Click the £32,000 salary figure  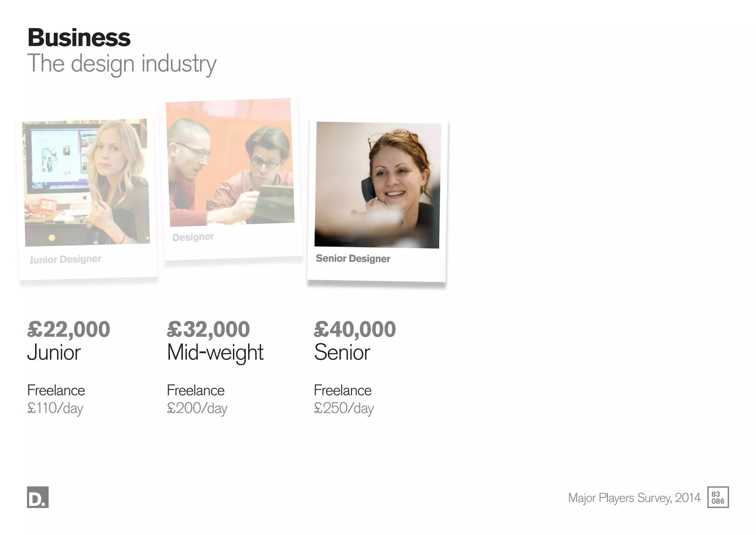point(208,329)
